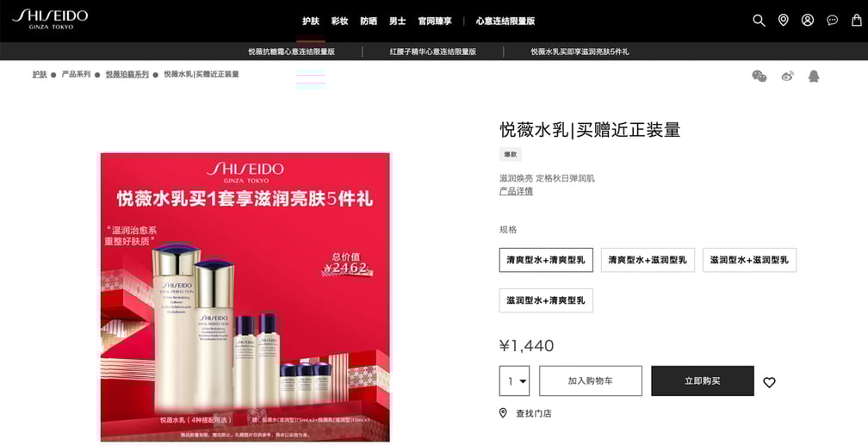Viewport: 868px width, 445px height.
Task: Open the quantity dropdown
Action: click(x=514, y=380)
